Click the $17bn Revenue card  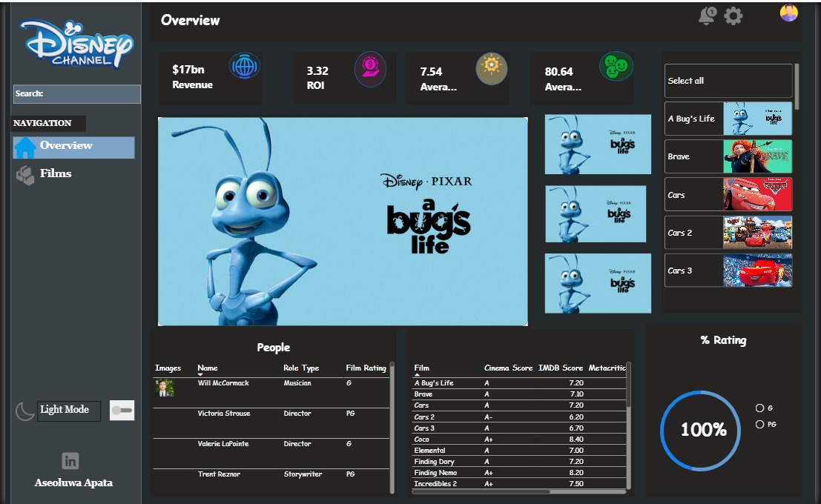[211, 77]
